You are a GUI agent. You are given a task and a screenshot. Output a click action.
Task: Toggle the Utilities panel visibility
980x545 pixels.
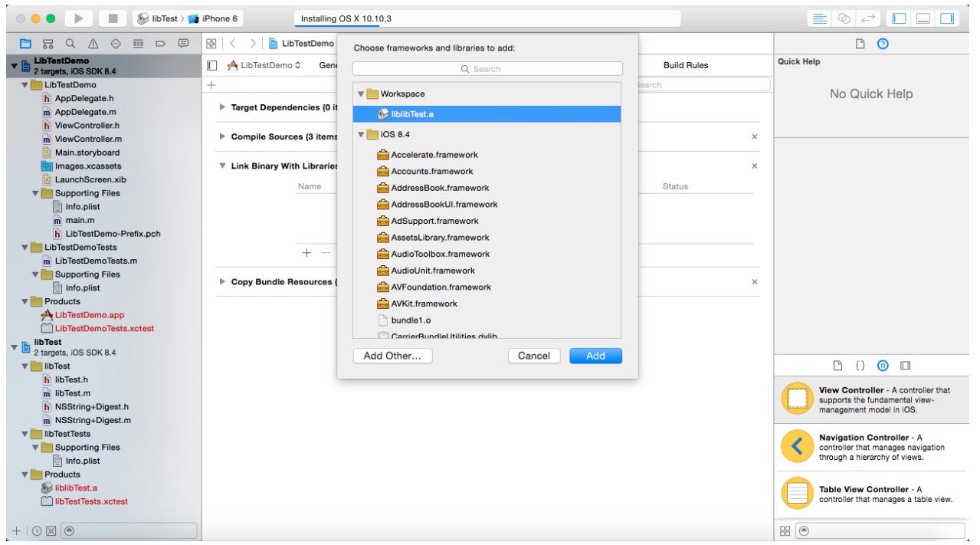pos(947,18)
